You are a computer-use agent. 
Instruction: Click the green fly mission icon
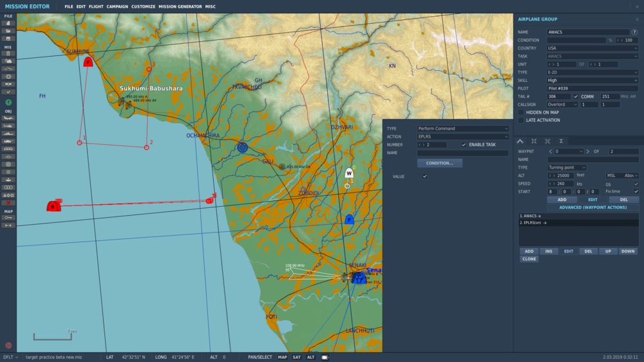[x=8, y=102]
